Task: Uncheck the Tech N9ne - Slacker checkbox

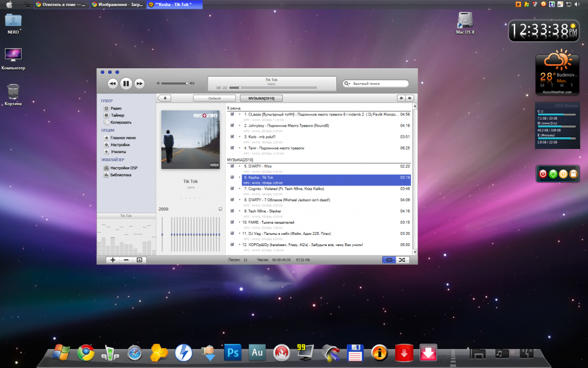Action: (232, 211)
